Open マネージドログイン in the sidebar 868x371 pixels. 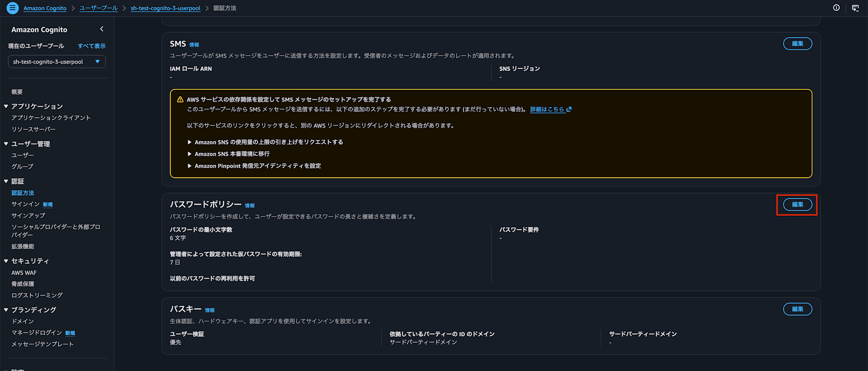pos(37,332)
